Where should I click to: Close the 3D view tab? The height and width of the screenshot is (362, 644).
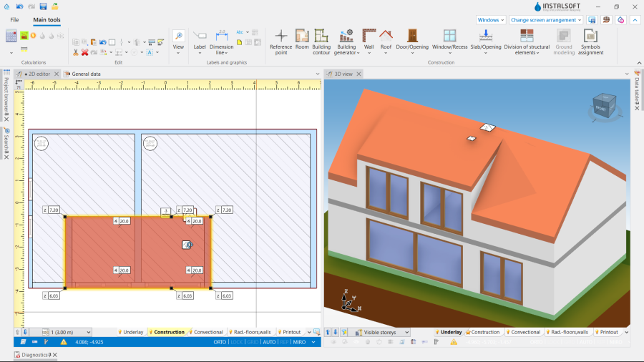pyautogui.click(x=358, y=74)
